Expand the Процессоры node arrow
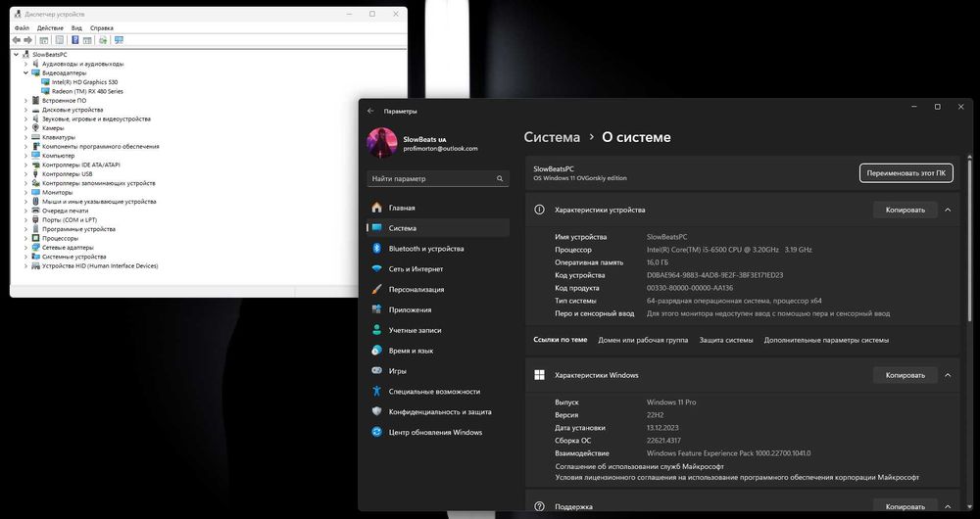The height and width of the screenshot is (519, 980). click(25, 238)
